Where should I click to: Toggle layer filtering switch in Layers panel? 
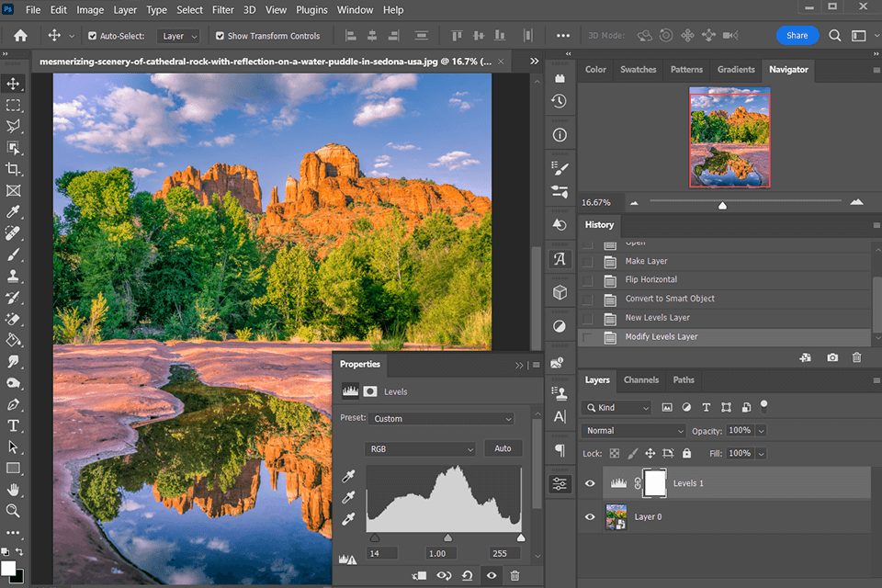[763, 406]
